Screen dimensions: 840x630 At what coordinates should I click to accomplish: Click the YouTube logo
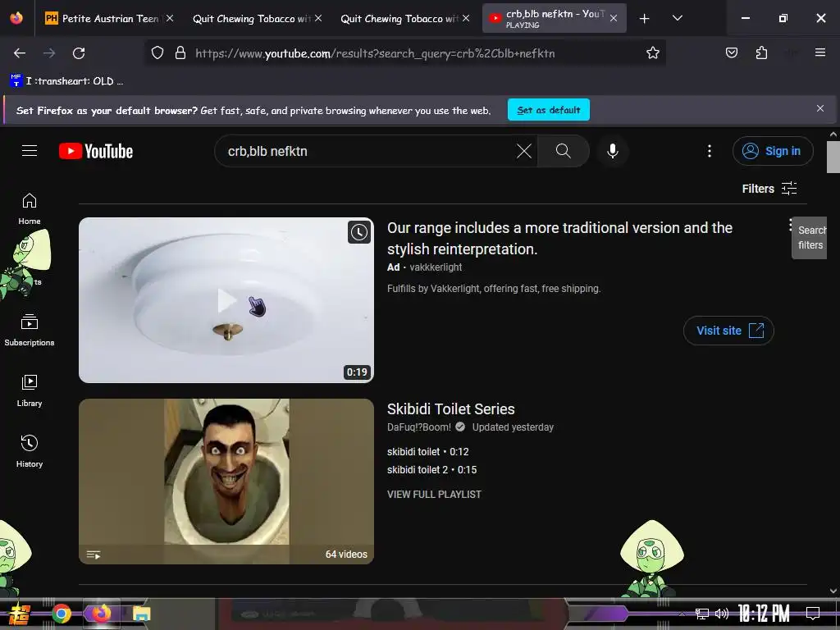[x=96, y=151]
